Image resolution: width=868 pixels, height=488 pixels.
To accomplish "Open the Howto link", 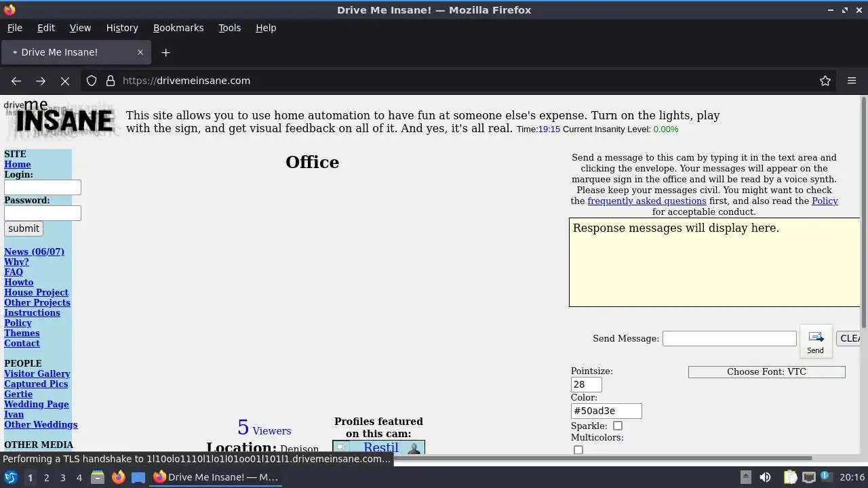I will [18, 282].
